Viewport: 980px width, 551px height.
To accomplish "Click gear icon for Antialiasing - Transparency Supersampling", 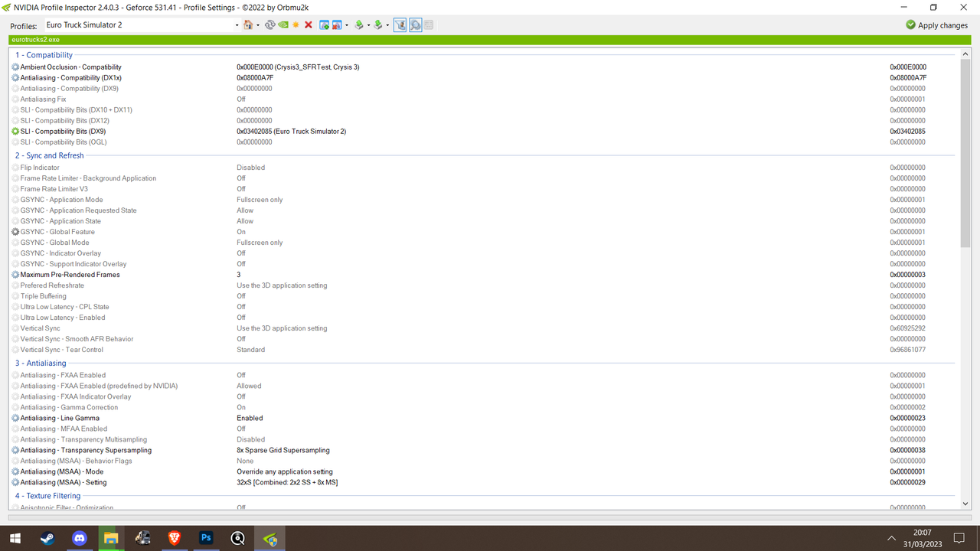I will [15, 451].
